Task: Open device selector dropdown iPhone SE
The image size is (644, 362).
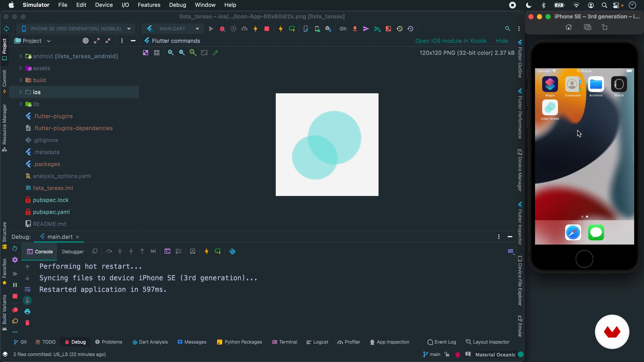Action: click(76, 29)
